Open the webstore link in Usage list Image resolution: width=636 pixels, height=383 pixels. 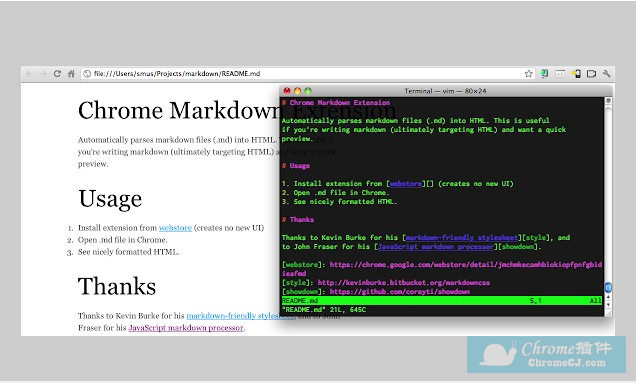click(175, 228)
